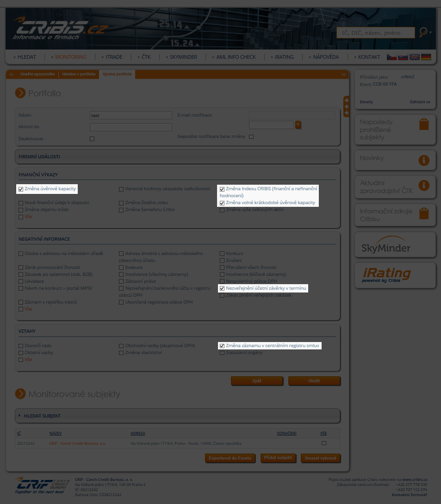Select checkbox in CRIF subject row
Image resolution: width=441 pixels, height=504 pixels.
pyautogui.click(x=324, y=443)
